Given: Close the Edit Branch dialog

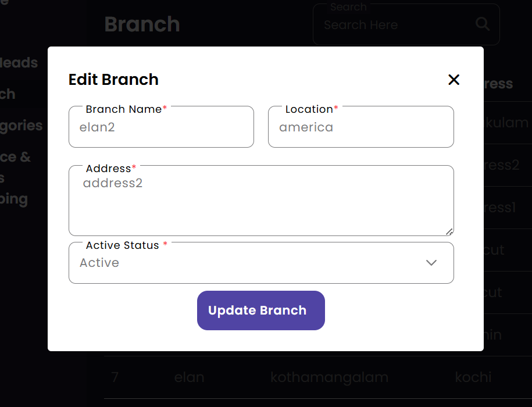Looking at the screenshot, I should [x=454, y=80].
